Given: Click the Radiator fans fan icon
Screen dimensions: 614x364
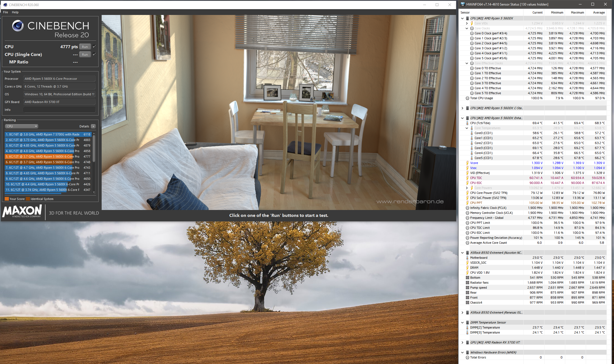Looking at the screenshot, I should 467,283.
